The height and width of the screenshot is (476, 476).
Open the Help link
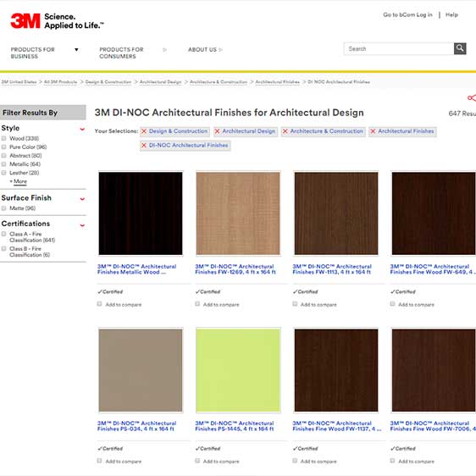coord(451,14)
